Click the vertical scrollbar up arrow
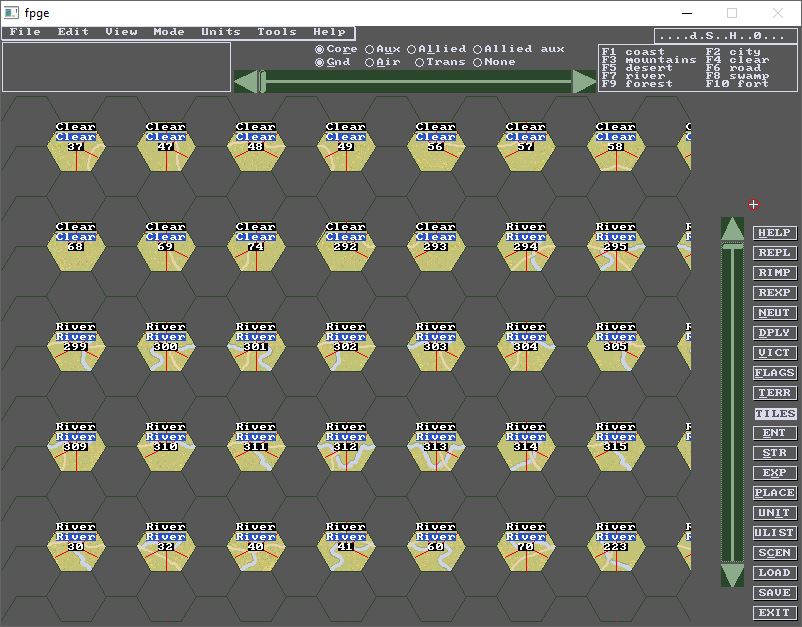This screenshot has height=627, width=802. click(732, 229)
